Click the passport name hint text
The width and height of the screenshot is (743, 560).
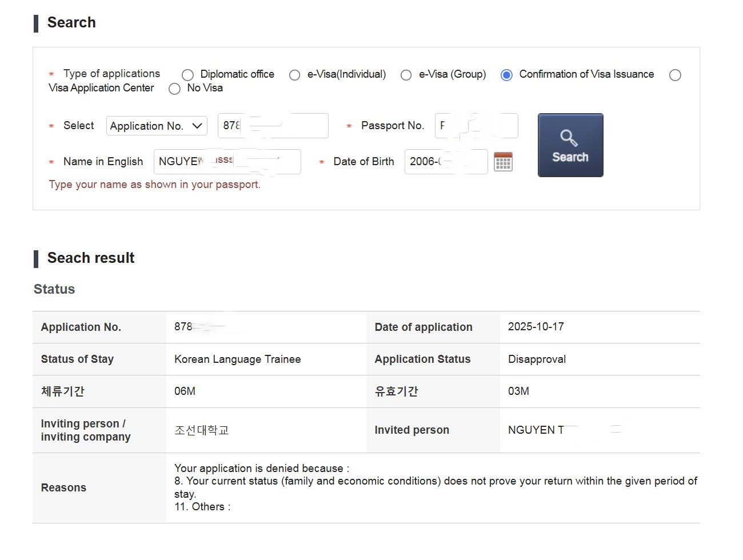[154, 185]
